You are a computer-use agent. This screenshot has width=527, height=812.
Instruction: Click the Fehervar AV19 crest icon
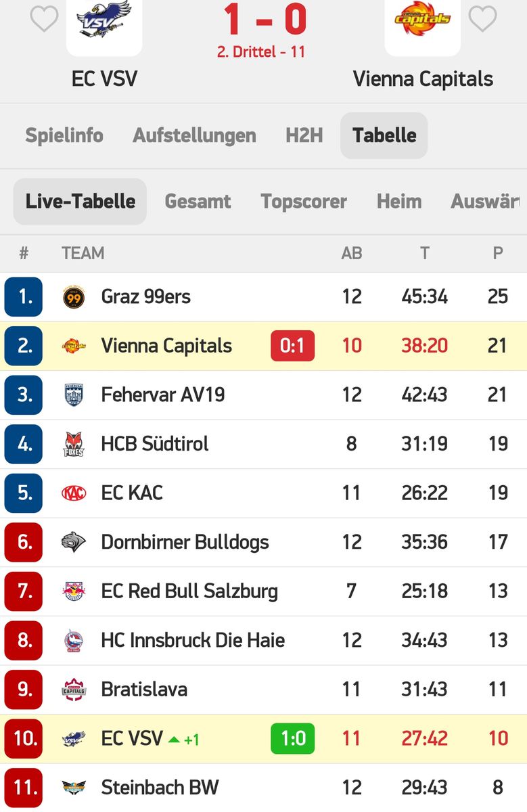[74, 395]
